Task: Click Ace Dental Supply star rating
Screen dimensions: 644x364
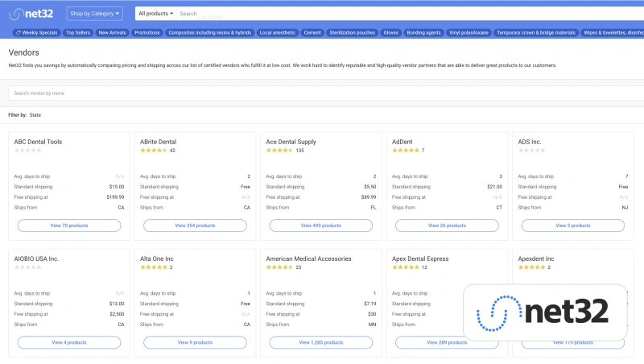Action: coord(279,151)
